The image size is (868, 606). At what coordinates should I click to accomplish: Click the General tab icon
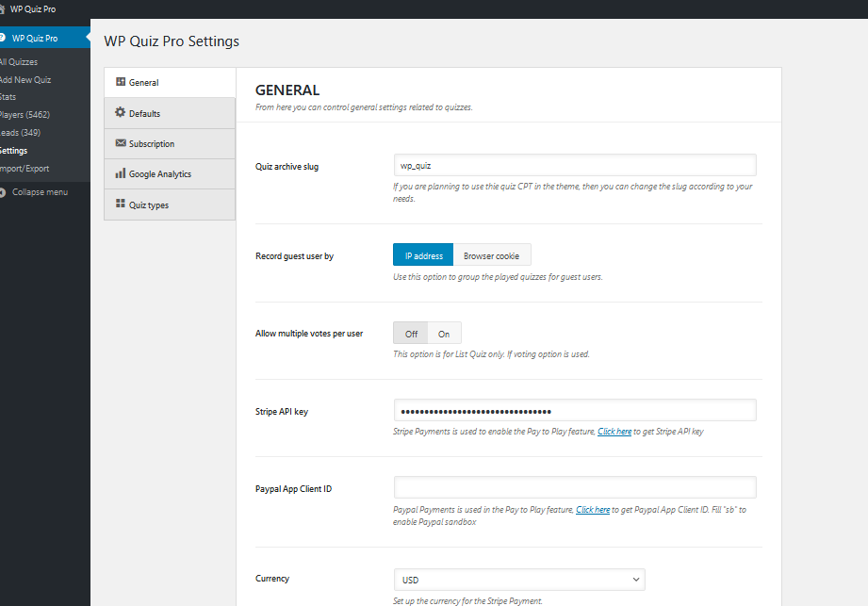(121, 82)
